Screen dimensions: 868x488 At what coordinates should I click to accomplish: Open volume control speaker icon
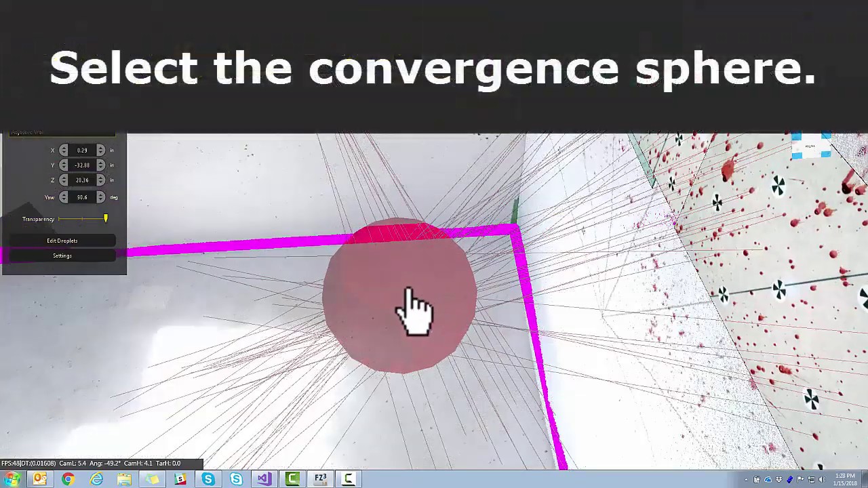[x=823, y=480]
